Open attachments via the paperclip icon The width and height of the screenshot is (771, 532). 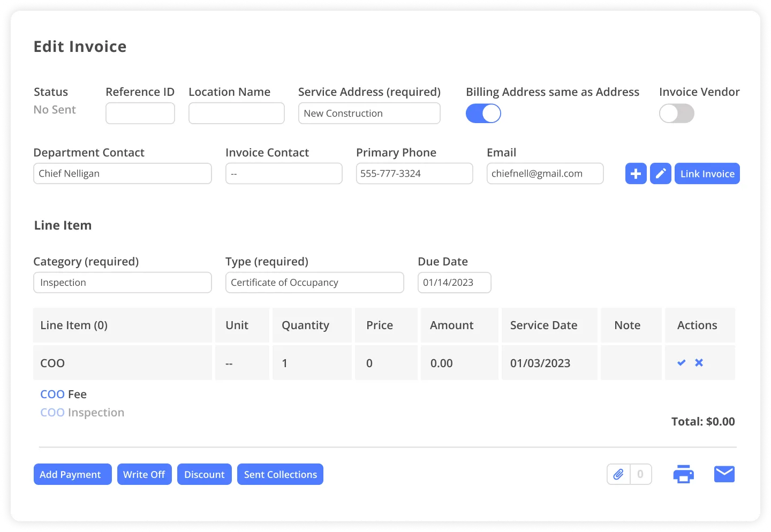click(x=618, y=474)
